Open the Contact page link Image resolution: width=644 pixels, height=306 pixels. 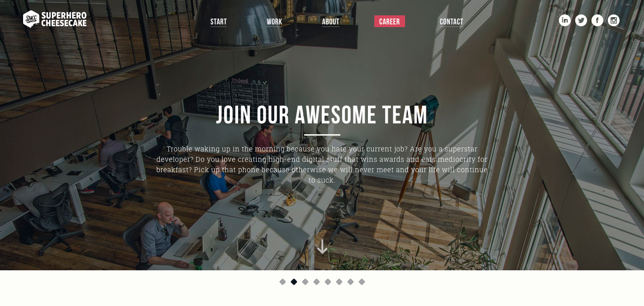click(451, 22)
